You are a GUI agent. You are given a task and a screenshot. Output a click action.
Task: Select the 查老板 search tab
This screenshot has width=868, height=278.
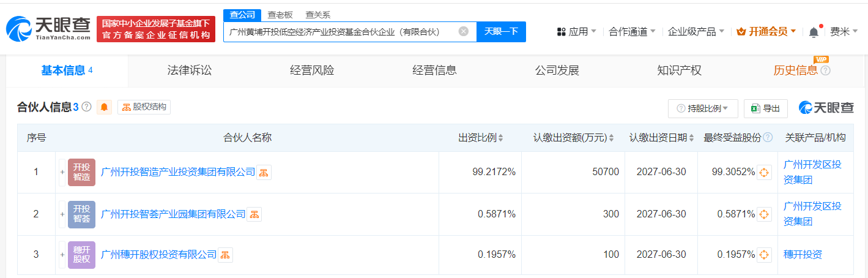(x=280, y=15)
